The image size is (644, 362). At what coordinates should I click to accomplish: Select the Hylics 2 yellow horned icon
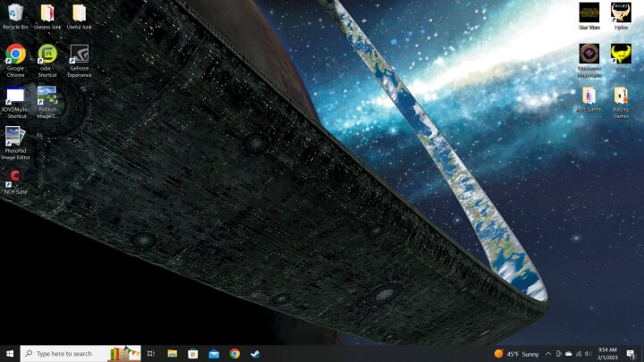tap(621, 57)
